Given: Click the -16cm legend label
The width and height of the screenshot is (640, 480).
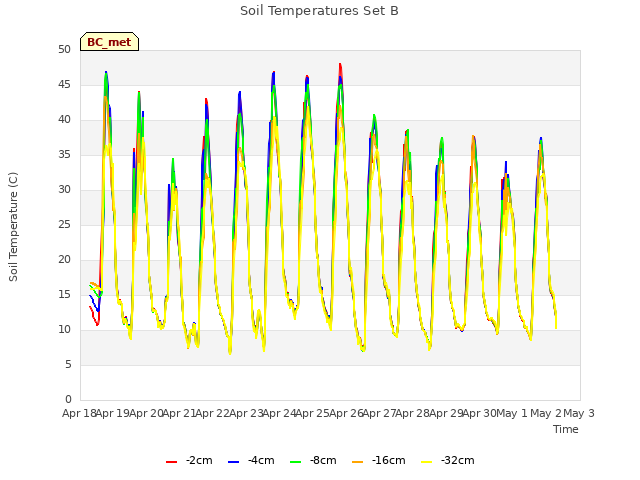Looking at the screenshot, I should pyautogui.click(x=389, y=460).
